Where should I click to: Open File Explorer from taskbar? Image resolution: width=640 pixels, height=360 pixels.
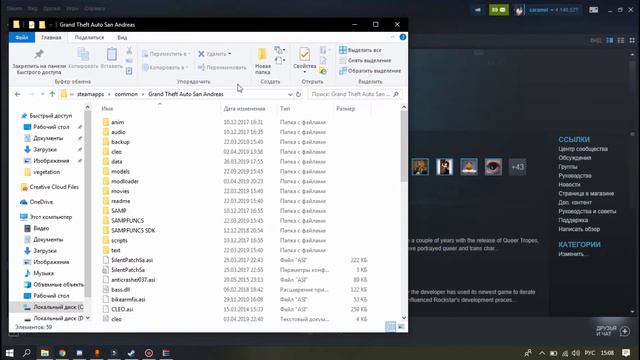(x=44, y=353)
